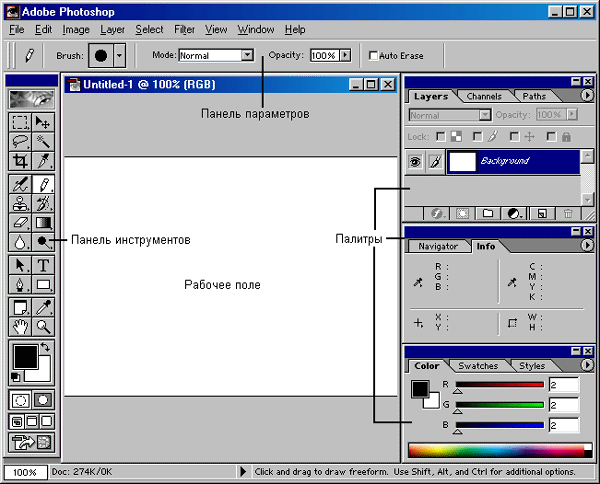The height and width of the screenshot is (484, 600).
Task: Create a new layer set button
Action: 488,213
